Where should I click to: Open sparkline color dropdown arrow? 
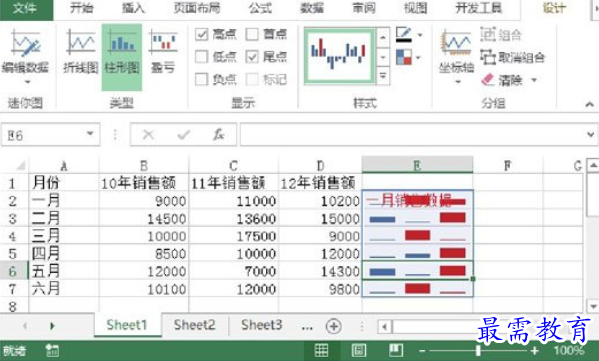tap(420, 35)
